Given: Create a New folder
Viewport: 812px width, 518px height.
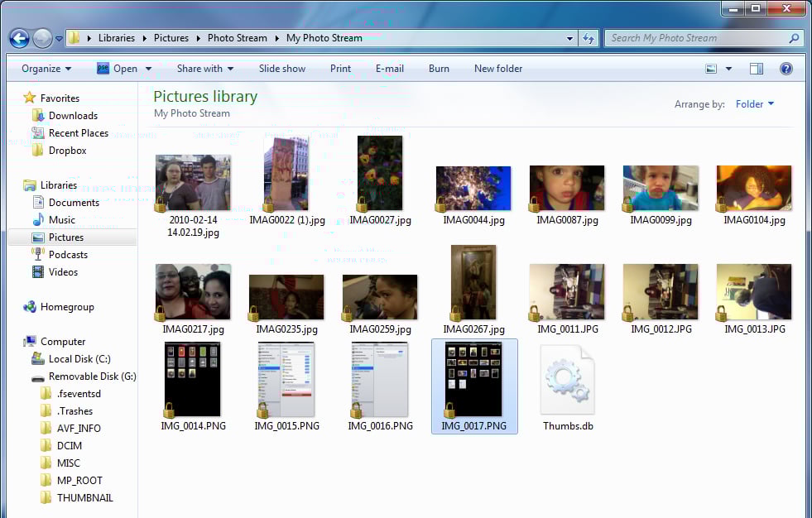Looking at the screenshot, I should tap(498, 69).
